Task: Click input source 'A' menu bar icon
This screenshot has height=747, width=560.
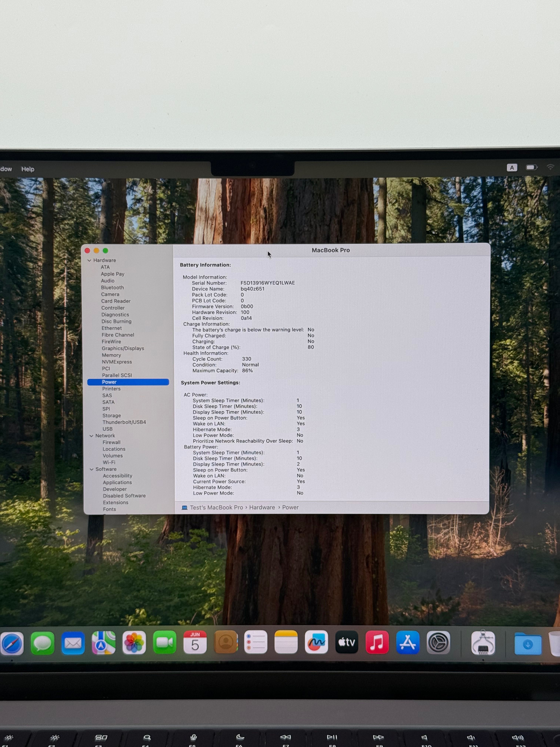Action: (512, 168)
